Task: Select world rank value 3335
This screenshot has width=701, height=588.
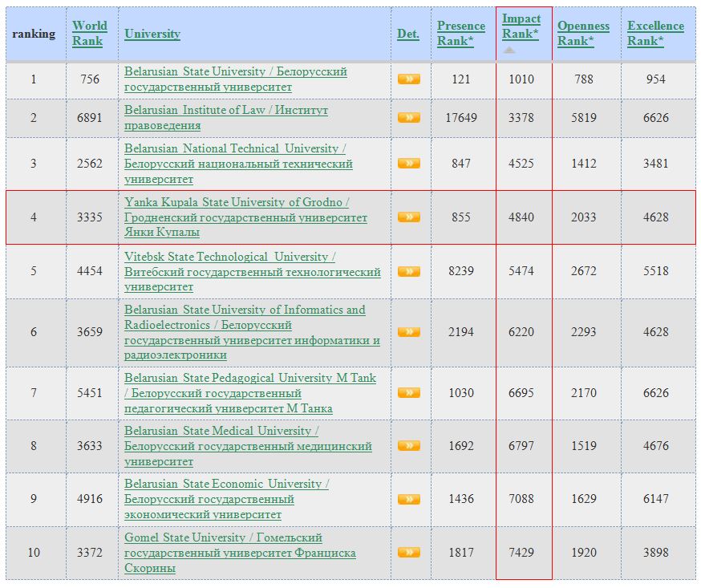Action: [x=89, y=217]
